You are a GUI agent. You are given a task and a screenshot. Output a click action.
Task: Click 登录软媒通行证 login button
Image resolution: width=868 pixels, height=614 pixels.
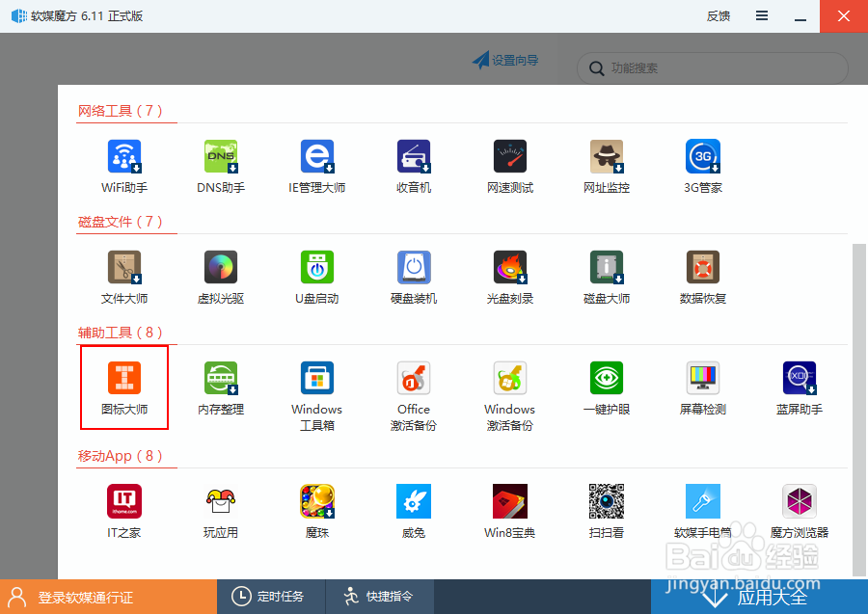coord(108,597)
